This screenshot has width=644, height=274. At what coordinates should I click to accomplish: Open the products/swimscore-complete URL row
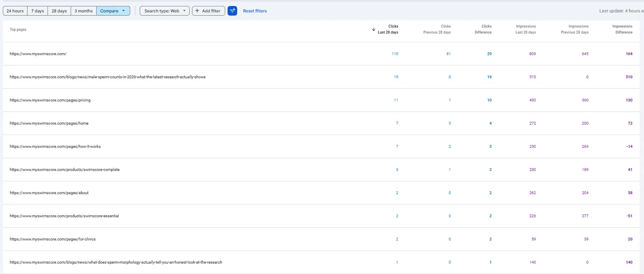pos(322,170)
